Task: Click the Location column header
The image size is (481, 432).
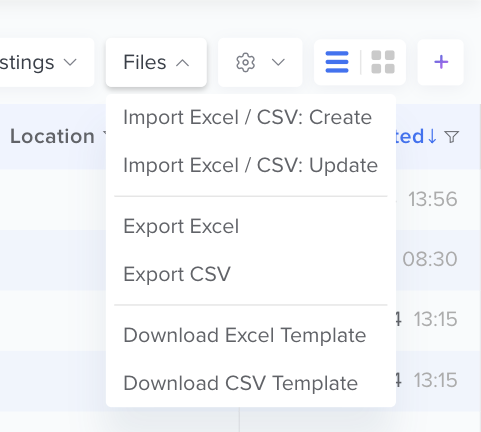Action: [52, 136]
